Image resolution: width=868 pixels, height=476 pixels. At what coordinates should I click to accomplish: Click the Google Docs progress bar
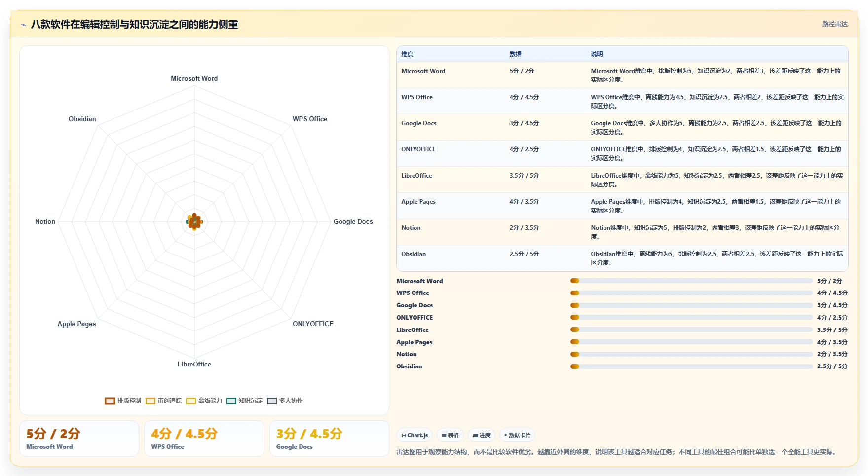691,305
